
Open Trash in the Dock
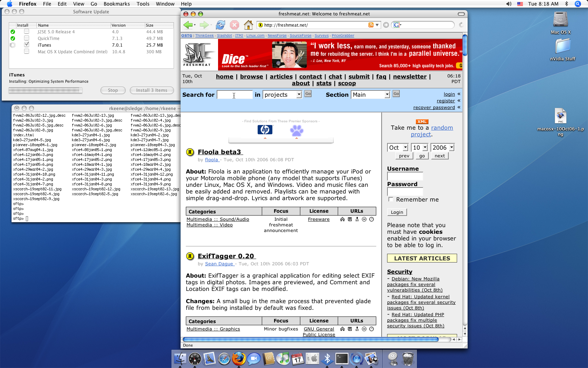408,359
